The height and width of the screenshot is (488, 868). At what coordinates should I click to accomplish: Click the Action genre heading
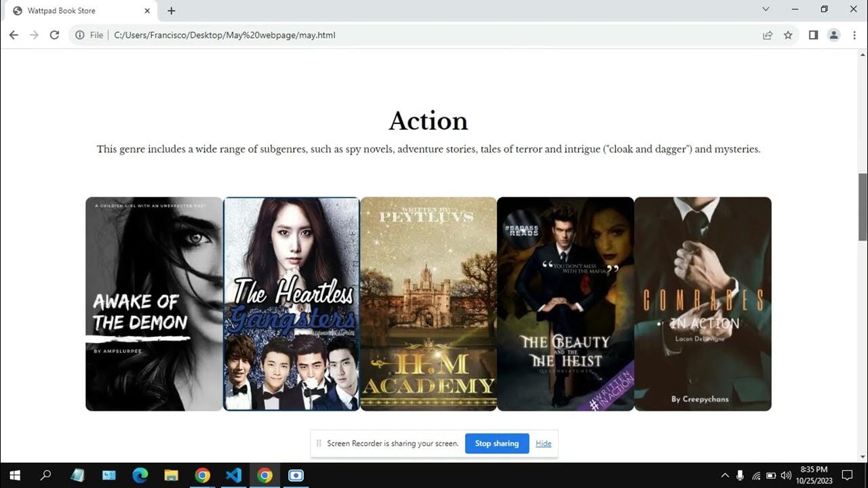(x=429, y=121)
